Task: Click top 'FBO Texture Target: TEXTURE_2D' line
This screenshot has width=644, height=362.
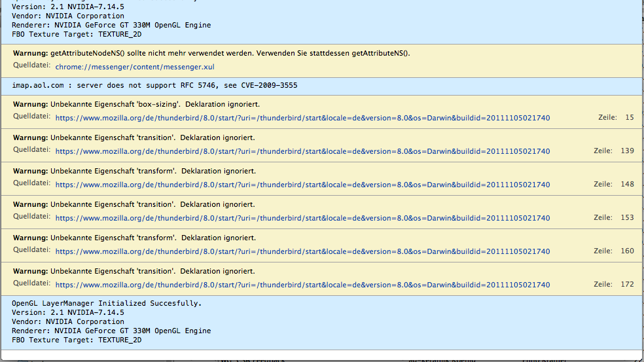Action: pyautogui.click(x=77, y=34)
